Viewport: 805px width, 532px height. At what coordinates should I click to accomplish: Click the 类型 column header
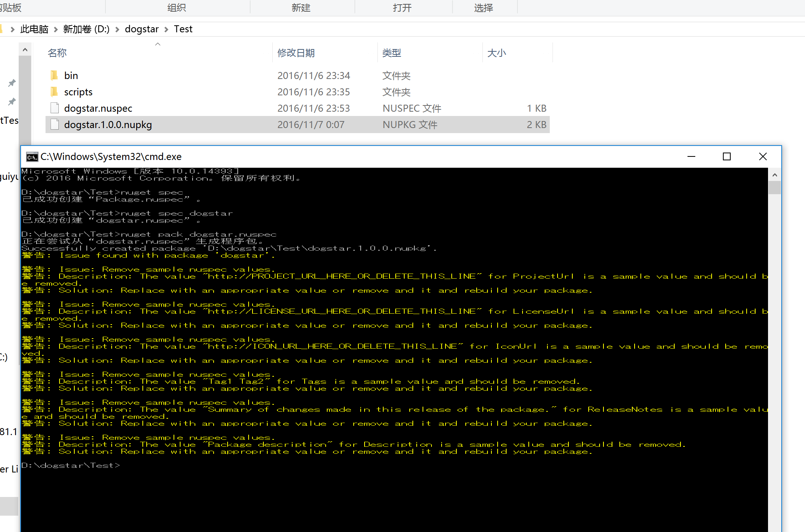391,53
